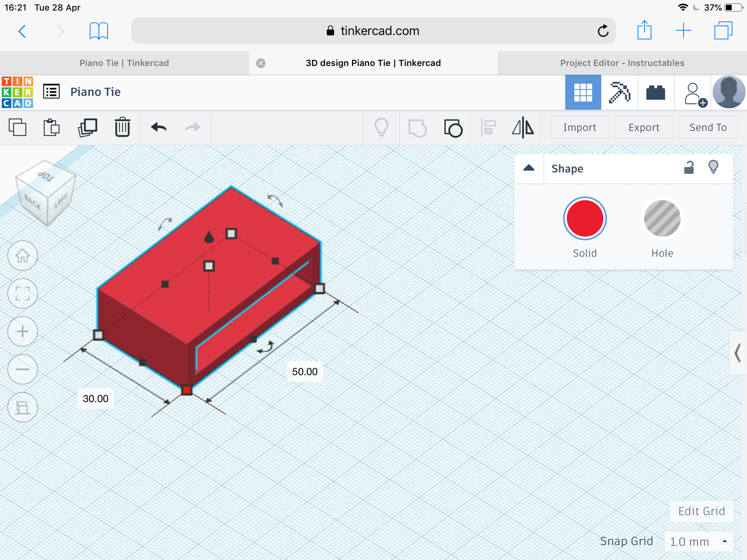This screenshot has height=560, width=747.
Task: Click the Align tool icon
Action: point(488,128)
